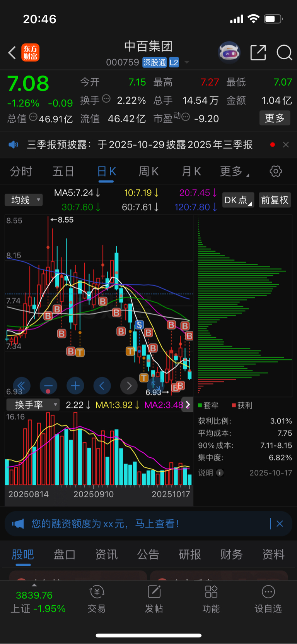The height and width of the screenshot is (644, 297).
Task: Open the 盘口 tab
Action: click(x=65, y=555)
